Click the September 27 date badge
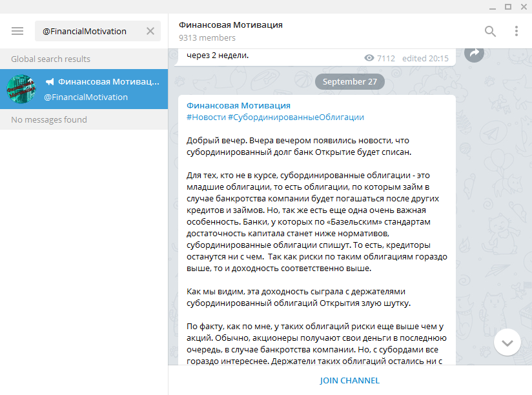532x395 pixels. [x=349, y=82]
